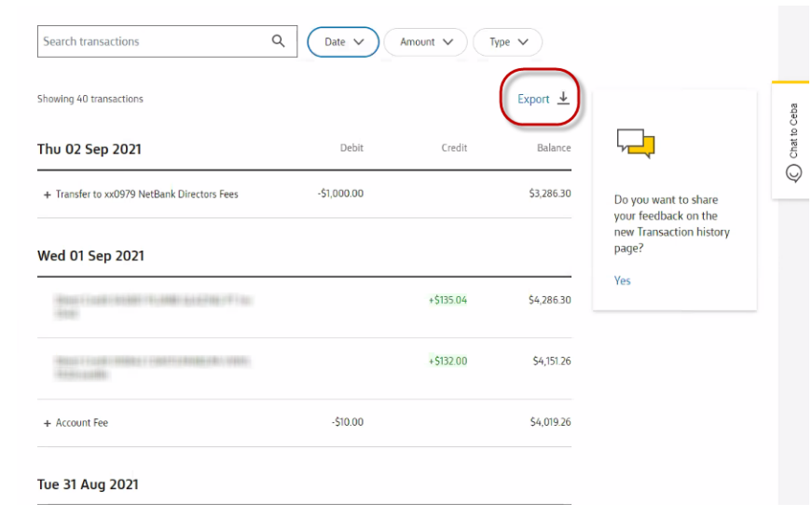Viewport: 812px width, 517px height.
Task: Click Yes to share feedback
Action: pos(622,280)
